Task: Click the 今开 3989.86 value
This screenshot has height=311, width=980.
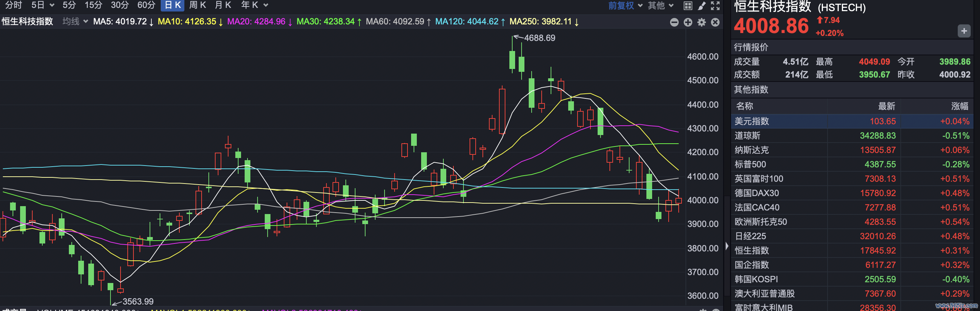Action: click(x=955, y=62)
